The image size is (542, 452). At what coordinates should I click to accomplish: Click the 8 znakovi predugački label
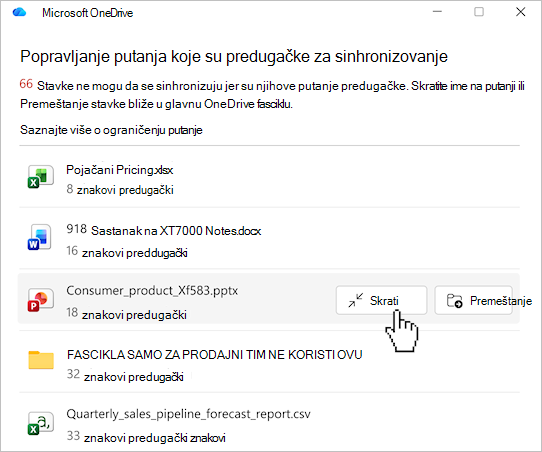point(120,190)
